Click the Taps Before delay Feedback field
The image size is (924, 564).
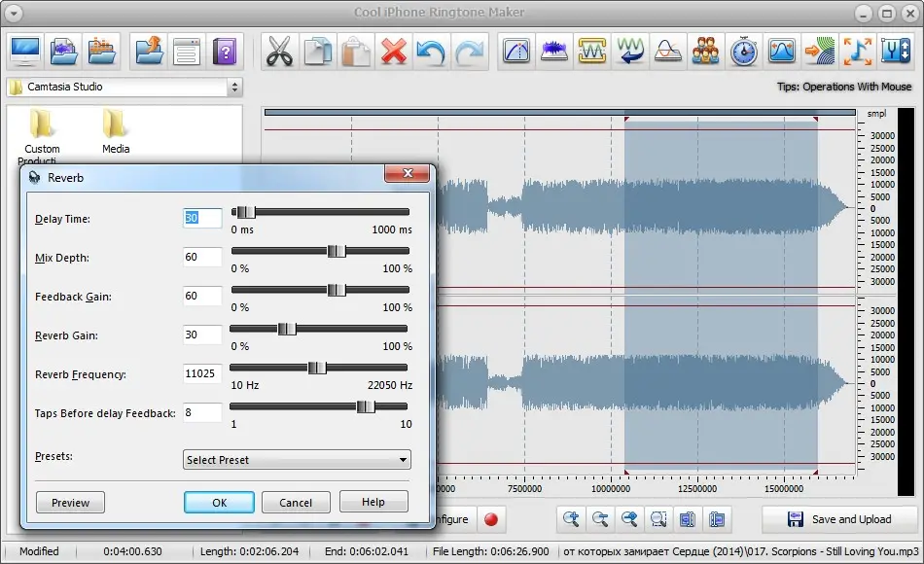(202, 412)
